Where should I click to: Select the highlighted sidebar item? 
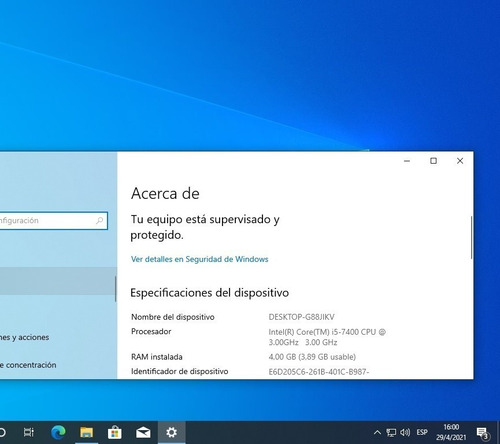pyautogui.click(x=57, y=281)
